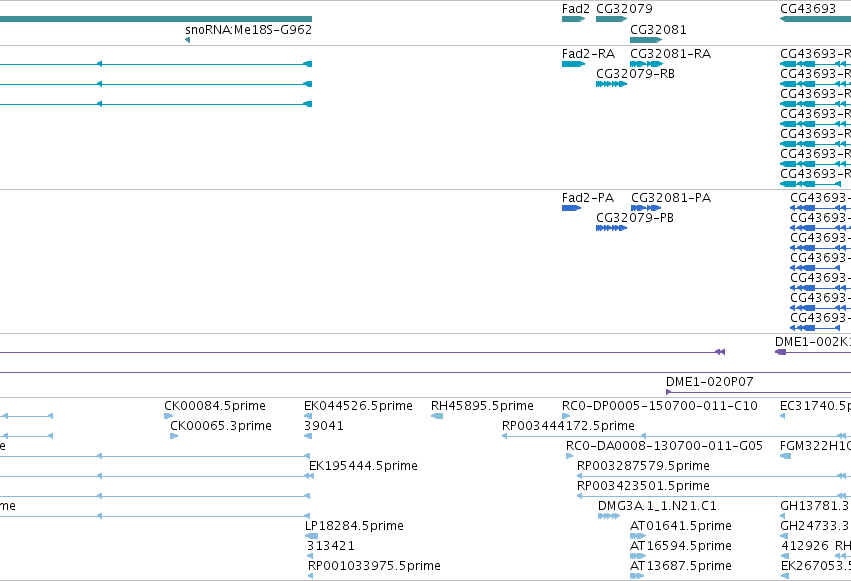Click the Fad2-PA protein label
The image size is (851, 581).
click(588, 198)
